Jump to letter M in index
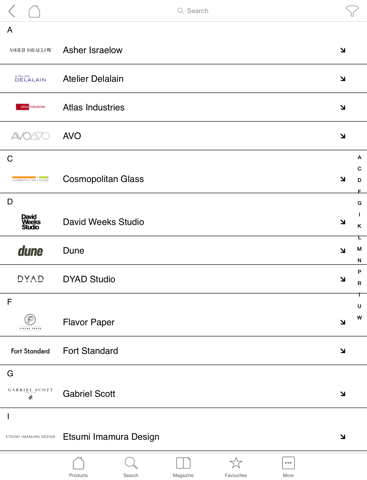The width and height of the screenshot is (367, 480). click(x=359, y=249)
